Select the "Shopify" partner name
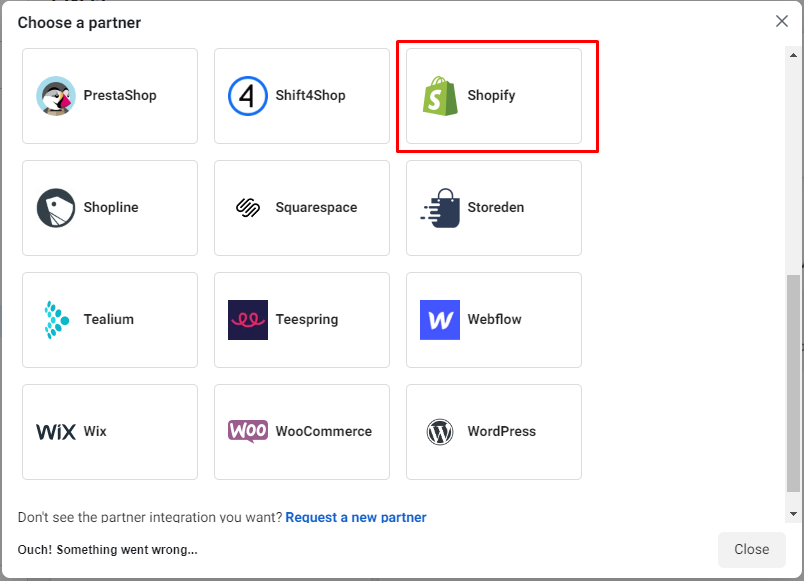Viewport: 804px width, 581px height. 491,95
